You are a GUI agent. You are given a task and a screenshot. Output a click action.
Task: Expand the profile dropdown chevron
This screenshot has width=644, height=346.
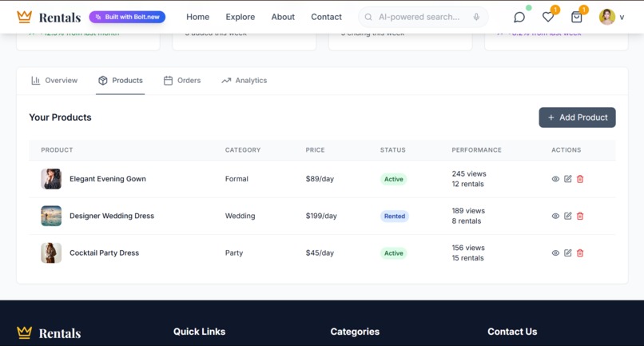(622, 18)
